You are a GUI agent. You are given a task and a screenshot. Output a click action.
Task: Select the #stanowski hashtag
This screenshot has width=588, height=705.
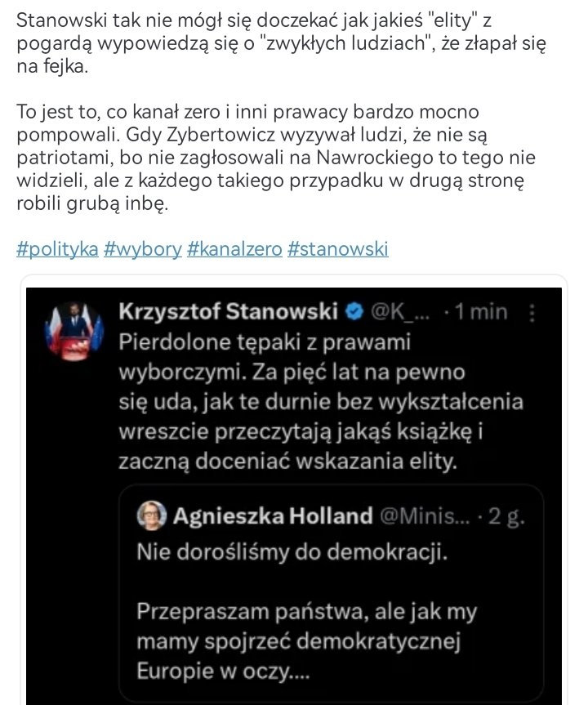pyautogui.click(x=338, y=248)
